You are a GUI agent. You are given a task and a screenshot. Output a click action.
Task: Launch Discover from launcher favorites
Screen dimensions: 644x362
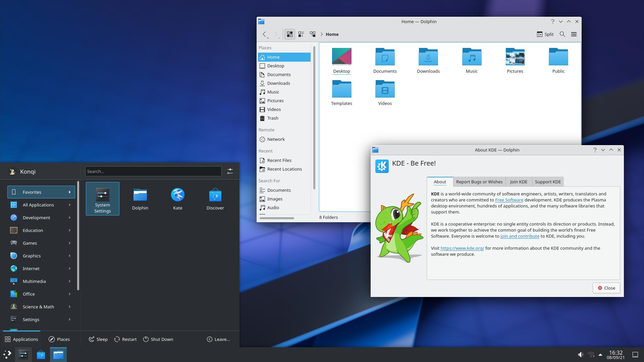point(215,199)
